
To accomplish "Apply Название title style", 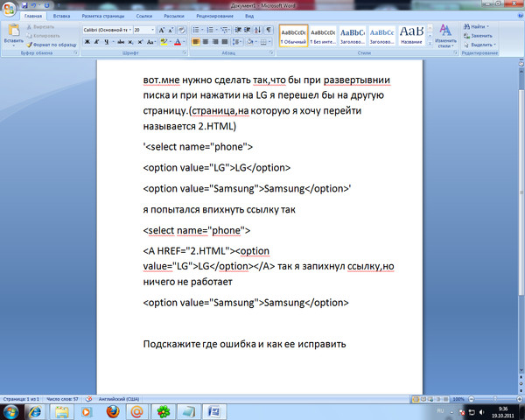I will click(411, 36).
